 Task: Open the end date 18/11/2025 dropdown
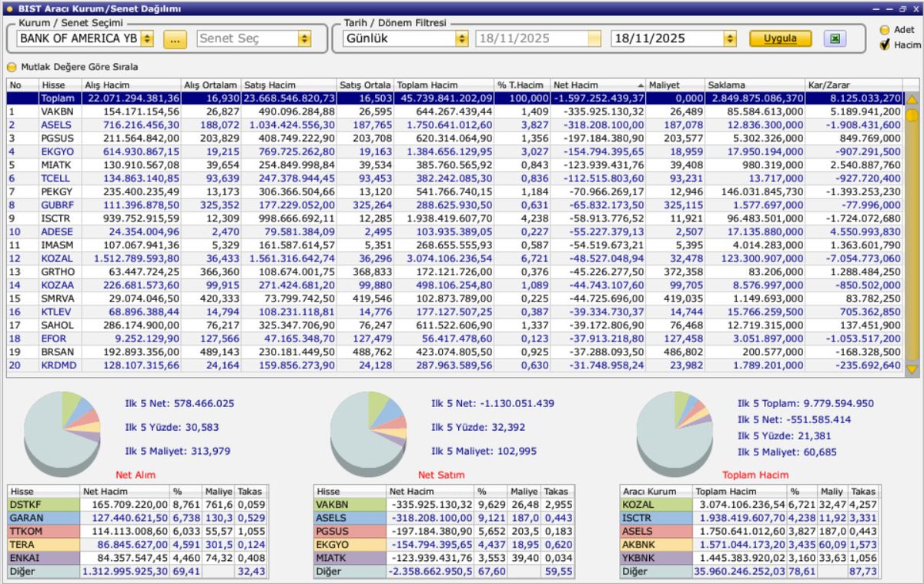click(729, 38)
